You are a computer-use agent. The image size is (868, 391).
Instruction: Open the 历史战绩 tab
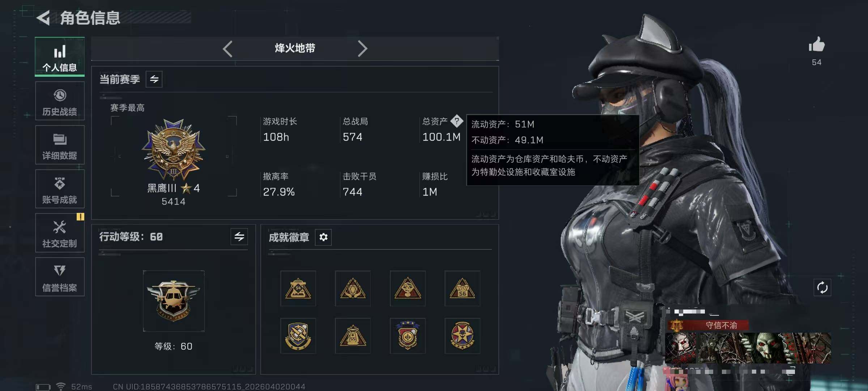(60, 101)
